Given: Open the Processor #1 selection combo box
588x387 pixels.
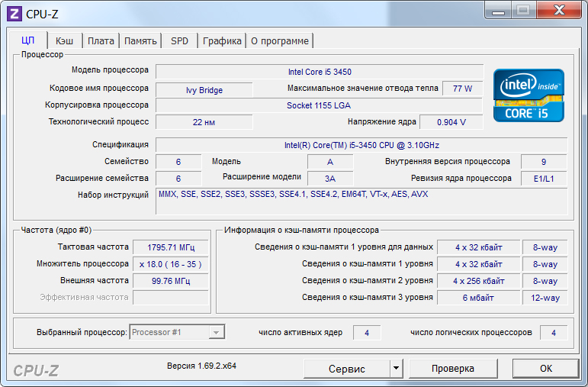Looking at the screenshot, I should 177,332.
